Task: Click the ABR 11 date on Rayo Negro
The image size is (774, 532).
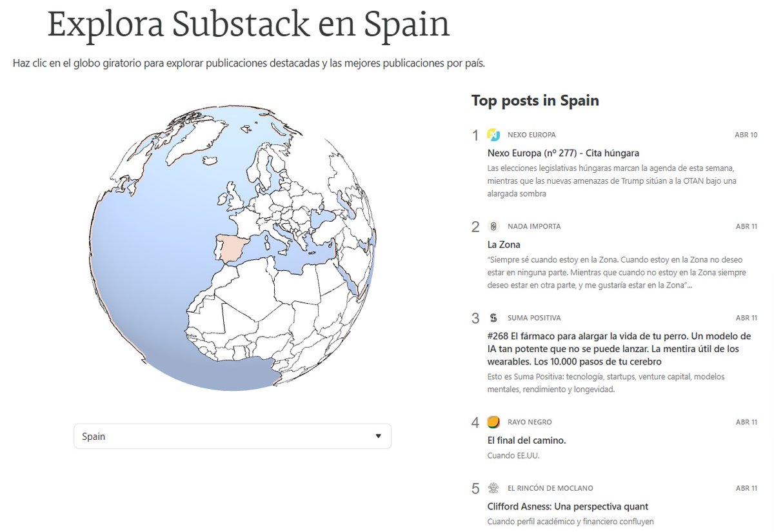Action: [x=746, y=422]
